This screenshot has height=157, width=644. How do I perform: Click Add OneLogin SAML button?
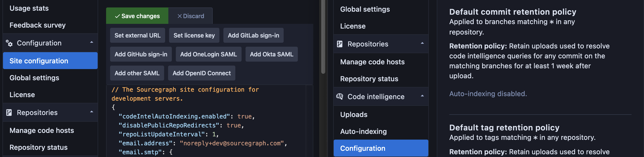[208, 54]
